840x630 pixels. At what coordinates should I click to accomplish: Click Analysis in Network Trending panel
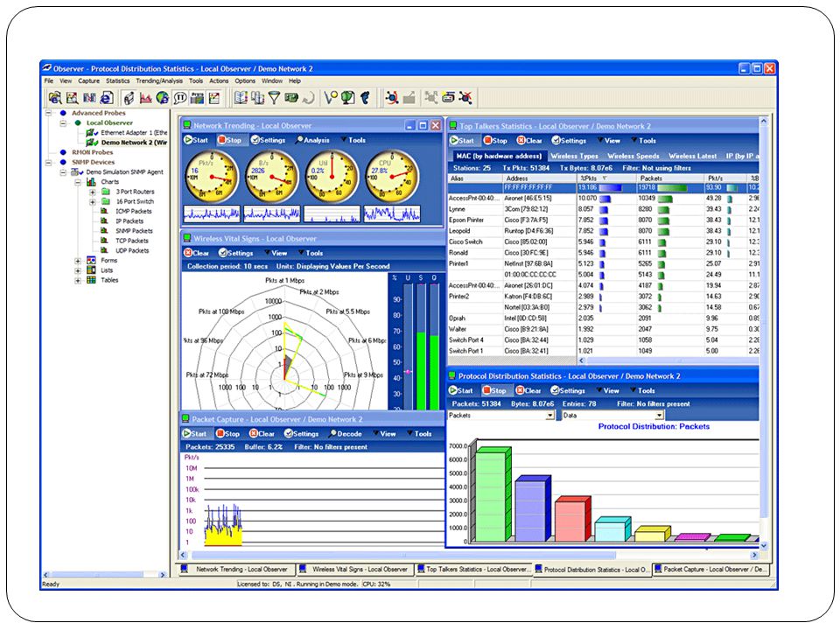(312, 140)
